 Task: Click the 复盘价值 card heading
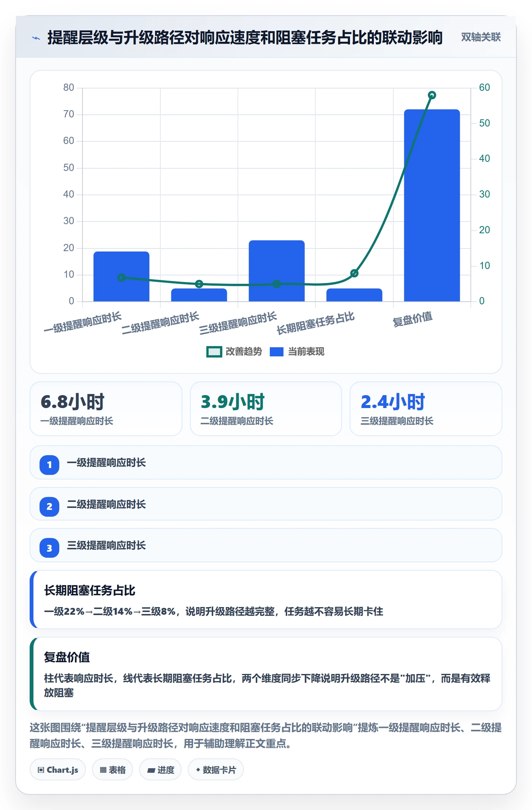[67, 657]
